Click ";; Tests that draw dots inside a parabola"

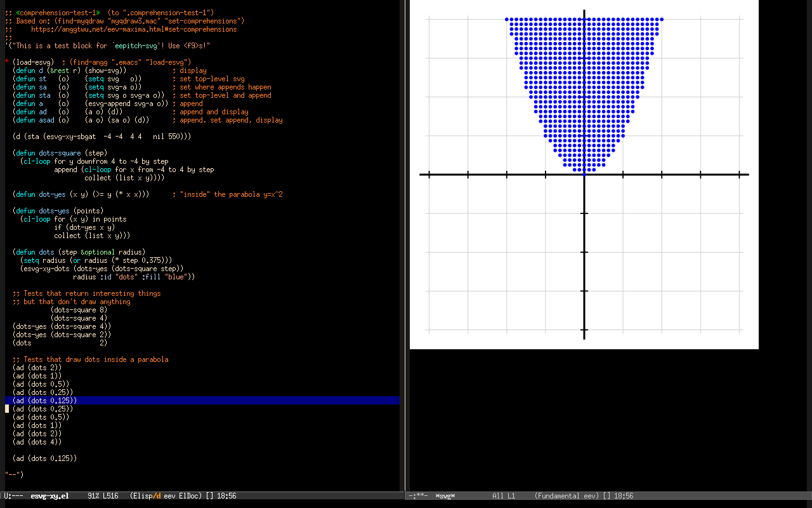(x=91, y=359)
